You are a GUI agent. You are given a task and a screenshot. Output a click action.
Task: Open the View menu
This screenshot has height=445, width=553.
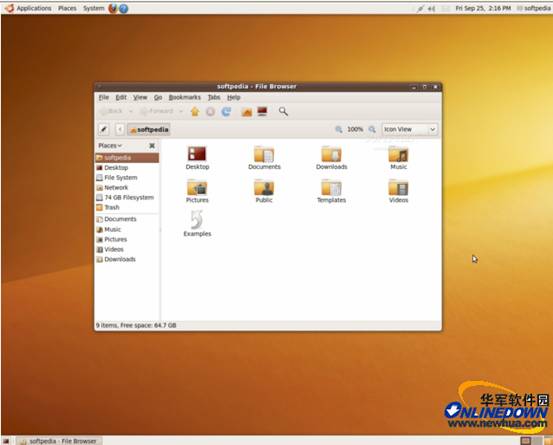point(140,97)
